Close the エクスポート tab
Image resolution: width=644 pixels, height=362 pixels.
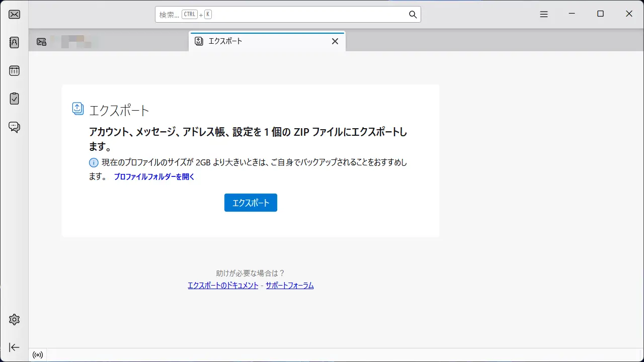335,41
